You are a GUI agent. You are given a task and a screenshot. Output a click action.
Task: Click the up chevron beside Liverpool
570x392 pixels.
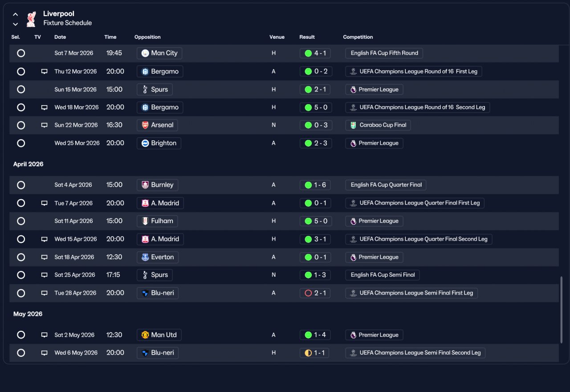pyautogui.click(x=16, y=14)
